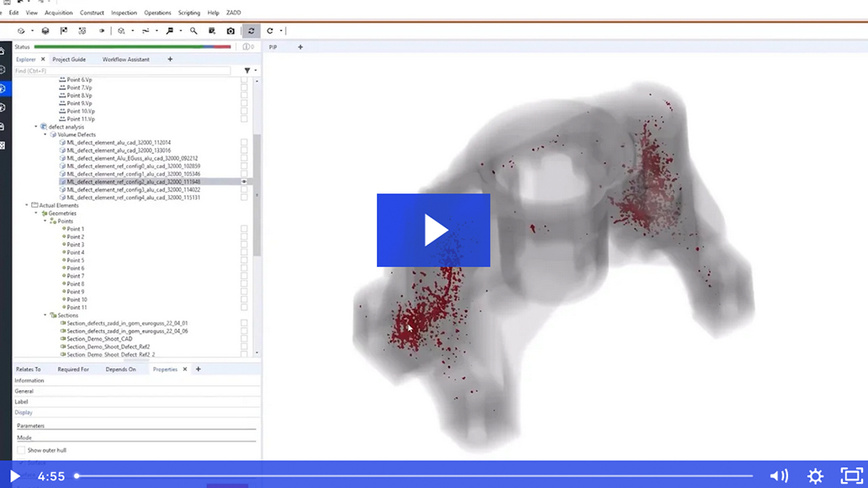Switch to the Workflow Assistant tab
Screen dimensions: 868x488
126,60
